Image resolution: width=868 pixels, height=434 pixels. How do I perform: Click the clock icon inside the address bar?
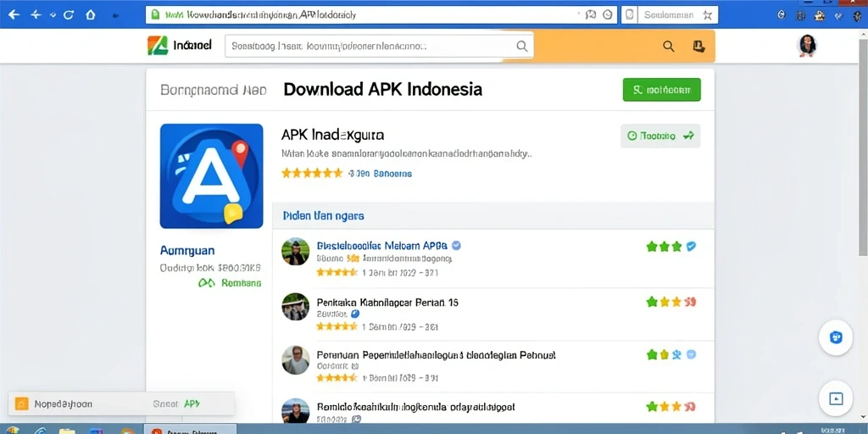pyautogui.click(x=607, y=15)
